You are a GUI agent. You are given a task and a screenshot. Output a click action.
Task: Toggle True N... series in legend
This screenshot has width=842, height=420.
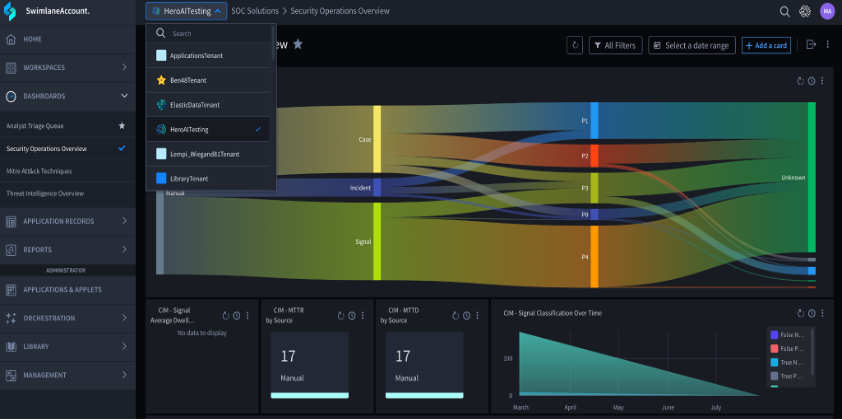pos(787,363)
